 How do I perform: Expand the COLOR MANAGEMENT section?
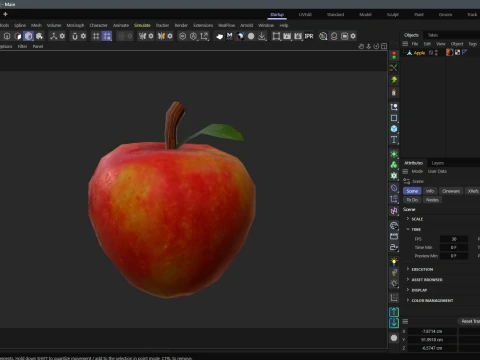408,300
